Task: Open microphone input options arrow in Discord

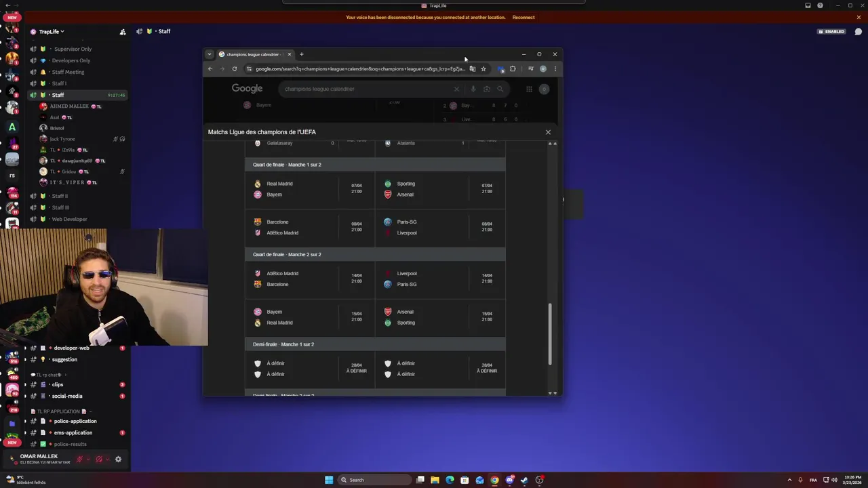Action: [88, 459]
